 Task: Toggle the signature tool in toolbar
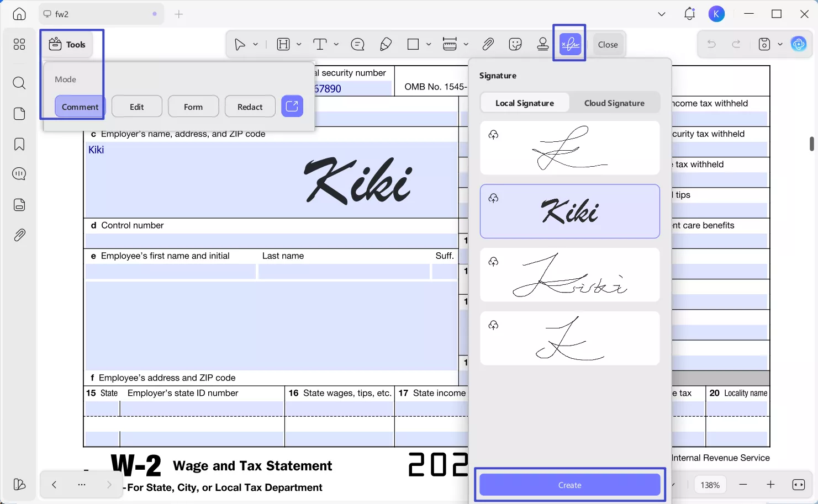click(x=570, y=44)
